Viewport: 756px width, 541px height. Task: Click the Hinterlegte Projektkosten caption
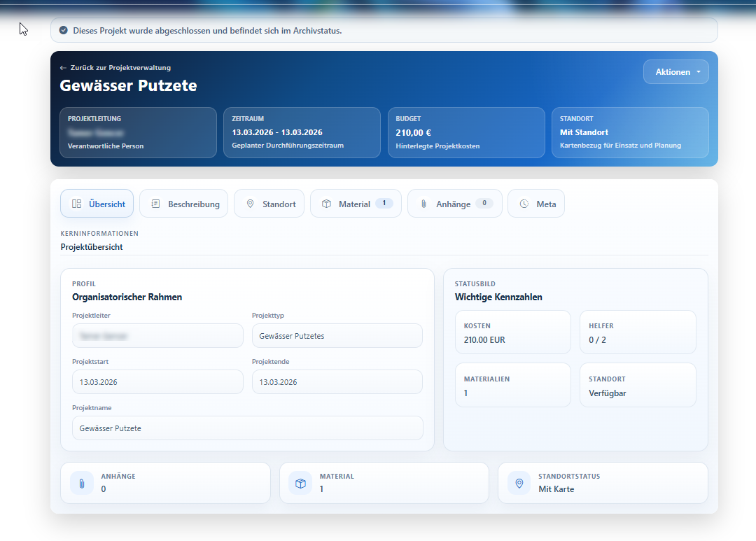[437, 146]
